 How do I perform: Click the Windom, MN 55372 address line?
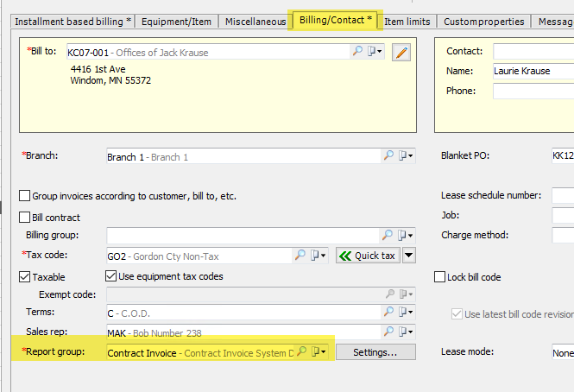coord(110,80)
